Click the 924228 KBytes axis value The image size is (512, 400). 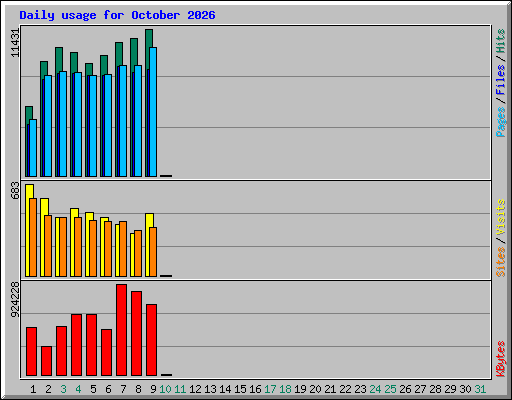pos(15,299)
